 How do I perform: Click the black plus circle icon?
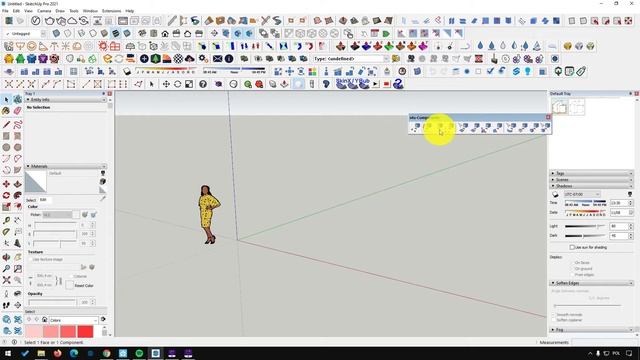point(144,59)
